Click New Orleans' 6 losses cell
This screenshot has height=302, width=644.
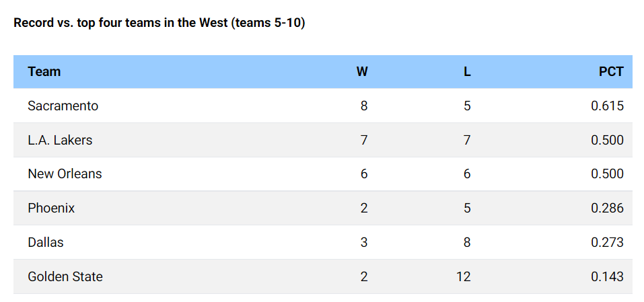pos(467,174)
